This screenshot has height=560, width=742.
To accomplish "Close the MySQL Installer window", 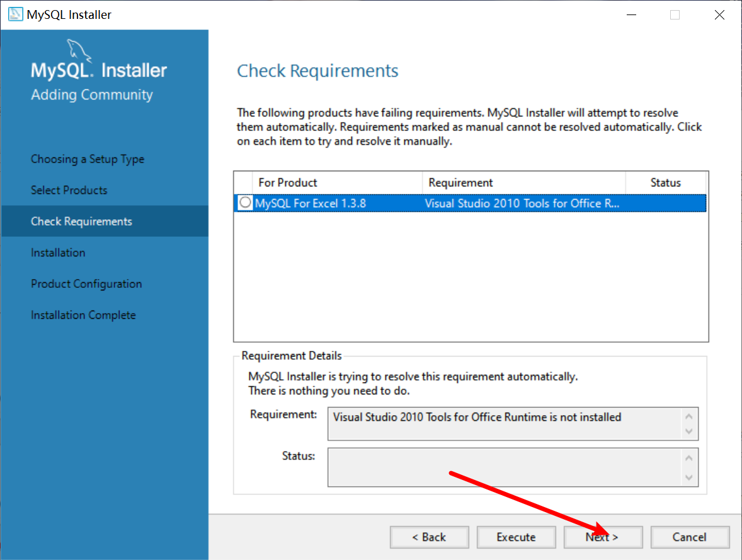I will pyautogui.click(x=719, y=14).
